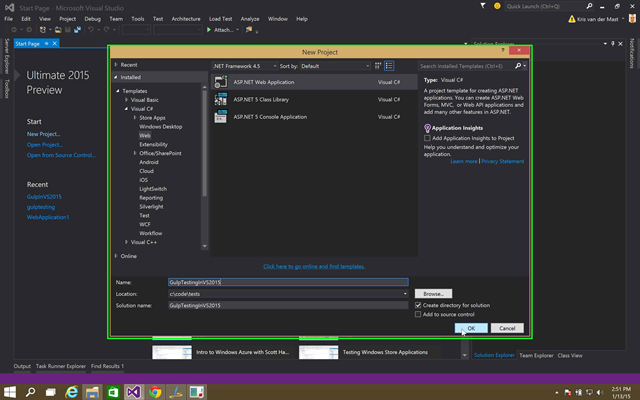Image resolution: width=640 pixels, height=400 pixels.
Task: Click the Privacy Statement link
Action: pyautogui.click(x=503, y=161)
